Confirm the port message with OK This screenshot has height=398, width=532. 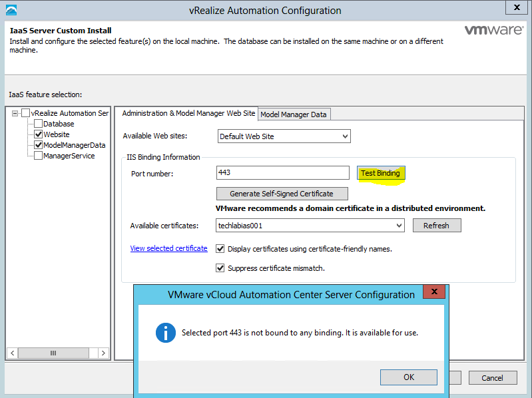409,377
